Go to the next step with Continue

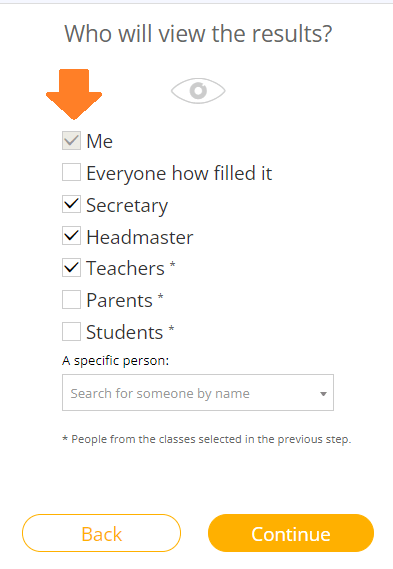291,533
